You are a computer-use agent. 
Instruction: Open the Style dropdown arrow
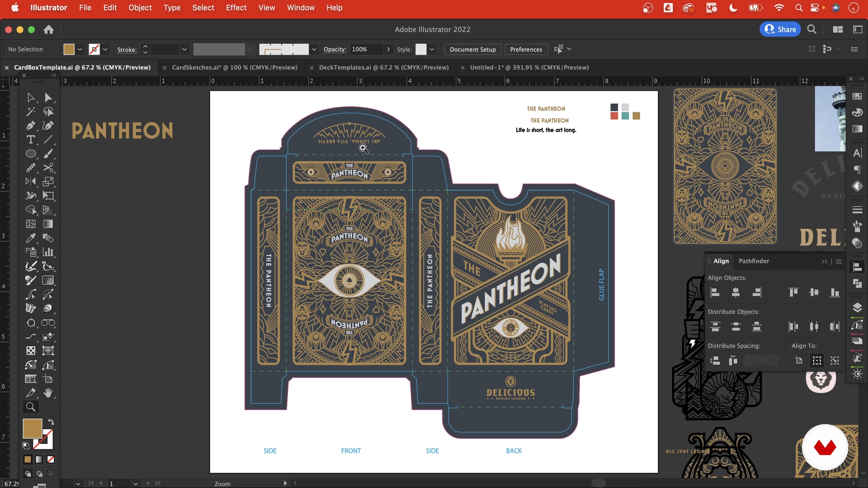(432, 49)
